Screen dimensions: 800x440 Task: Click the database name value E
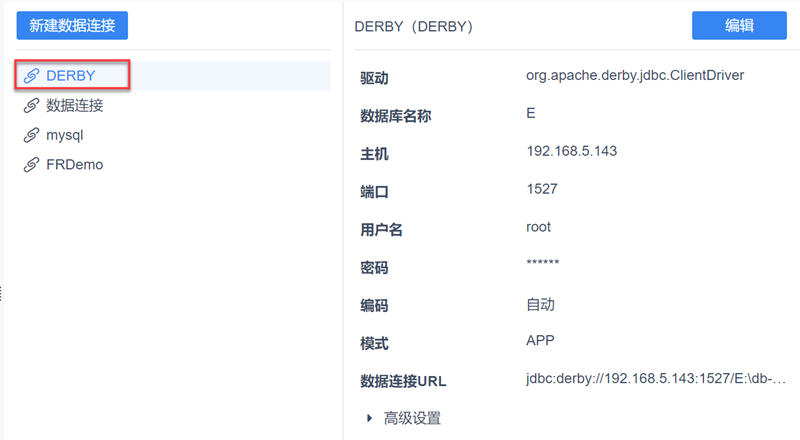(x=531, y=113)
